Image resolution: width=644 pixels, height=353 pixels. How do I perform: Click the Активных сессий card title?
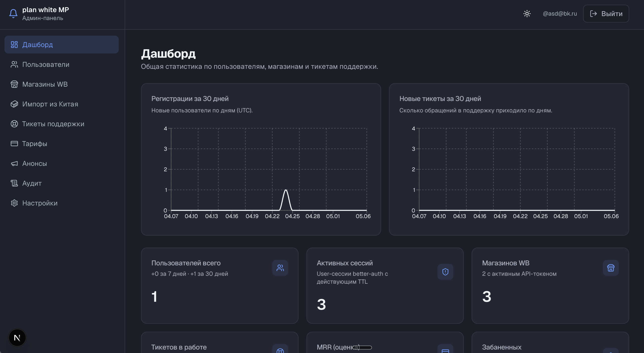pyautogui.click(x=345, y=263)
